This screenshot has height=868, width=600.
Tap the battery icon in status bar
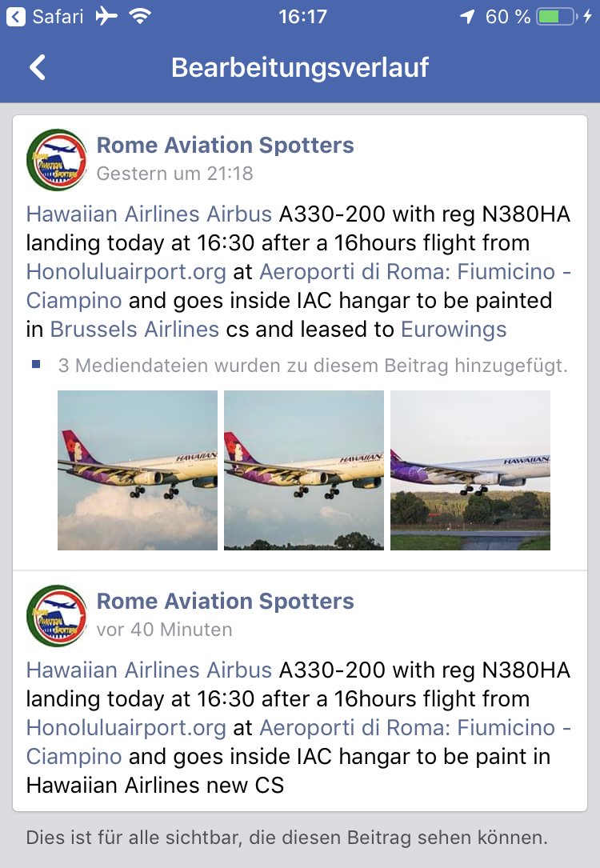coord(557,17)
